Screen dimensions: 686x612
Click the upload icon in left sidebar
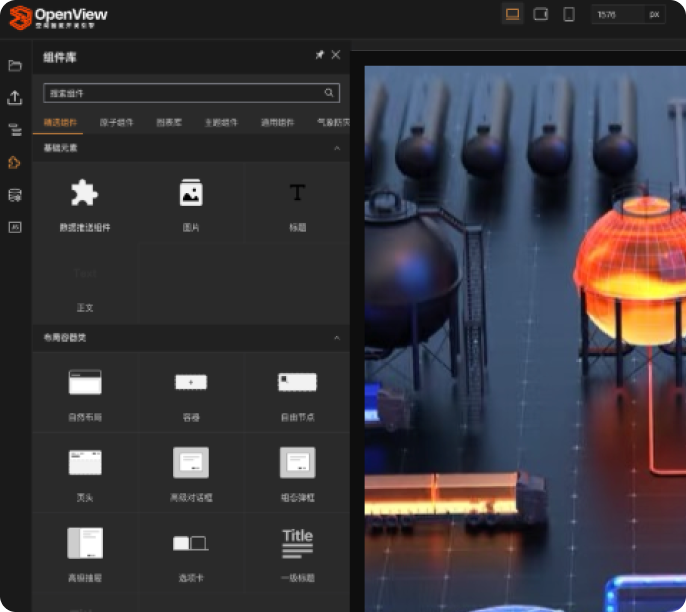(x=15, y=98)
